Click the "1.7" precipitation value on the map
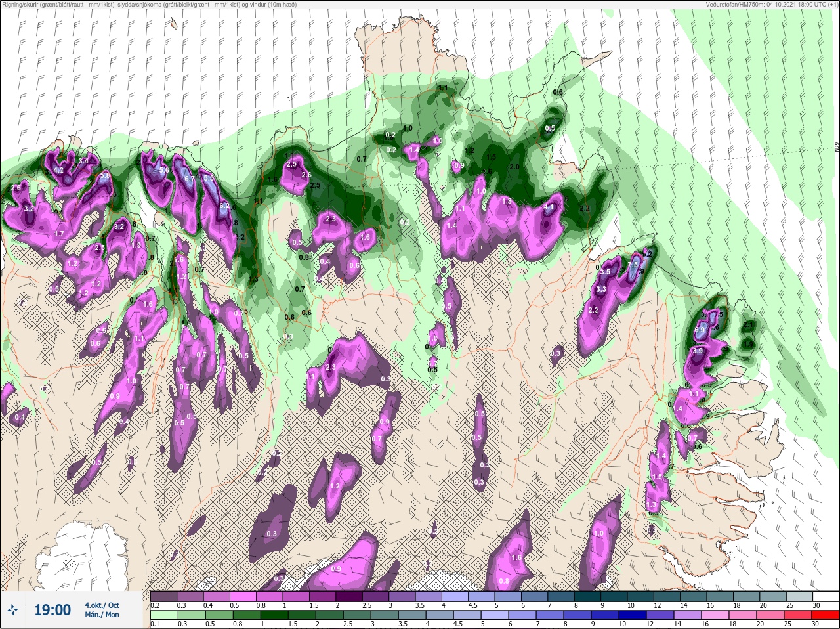This screenshot has width=840, height=629. click(59, 234)
